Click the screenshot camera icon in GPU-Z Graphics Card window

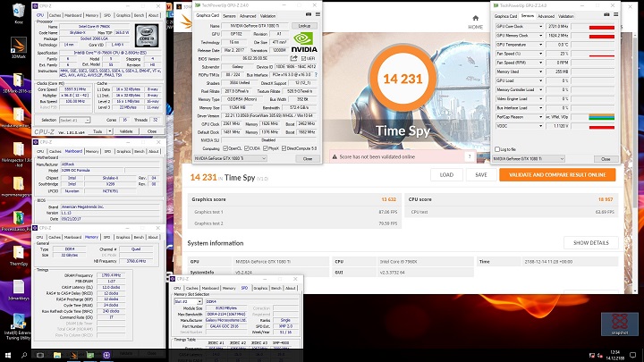[309, 15]
